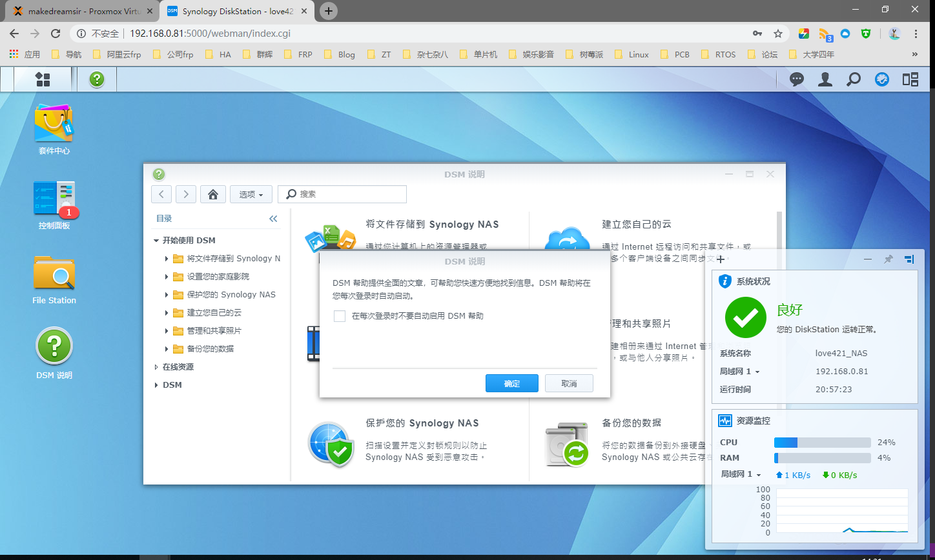
Task: Add a widget with the plus icon
Action: click(721, 259)
